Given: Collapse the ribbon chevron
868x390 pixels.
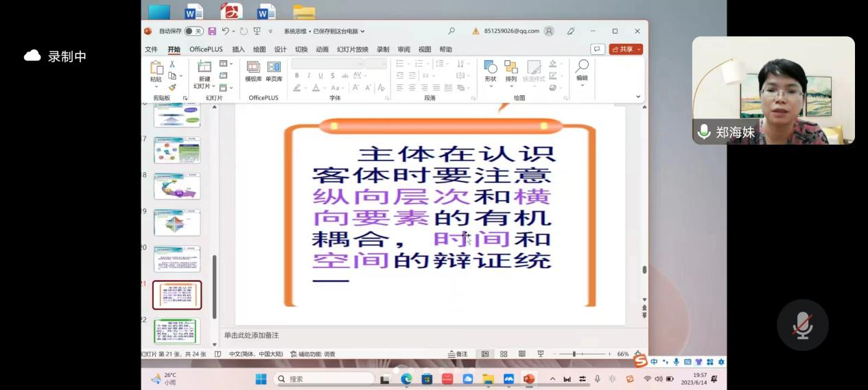Looking at the screenshot, I should [638, 97].
